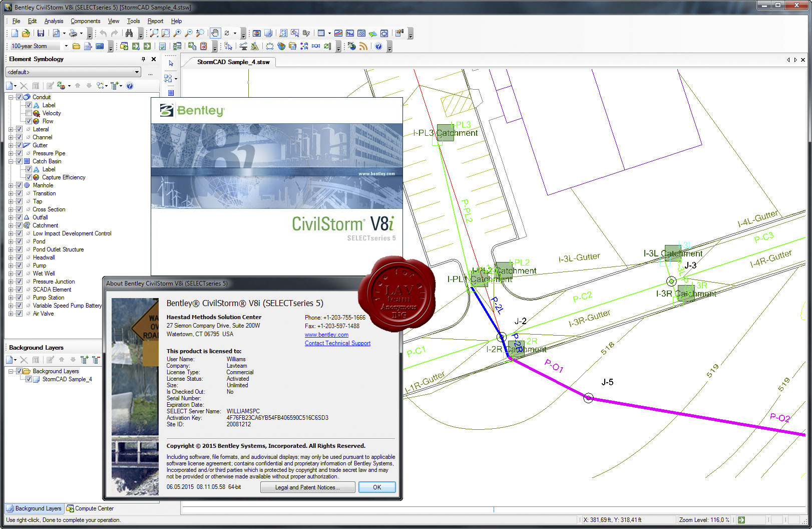The image size is (812, 529).
Task: Close the Element Symbology panel
Action: pyautogui.click(x=154, y=59)
